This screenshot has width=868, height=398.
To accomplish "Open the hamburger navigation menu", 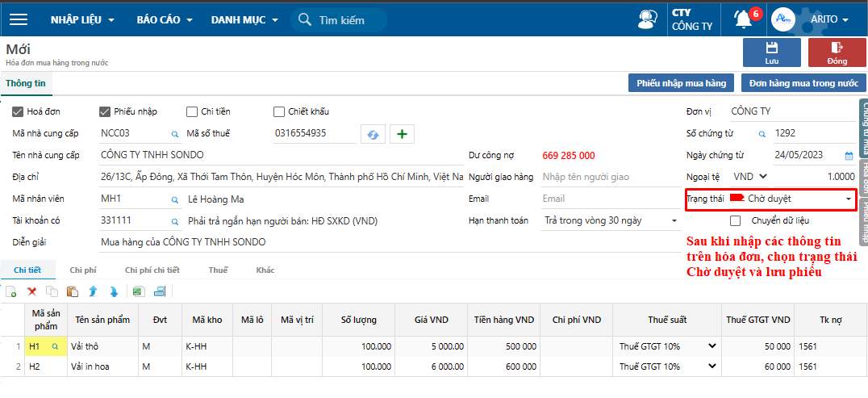I will pos(18,19).
